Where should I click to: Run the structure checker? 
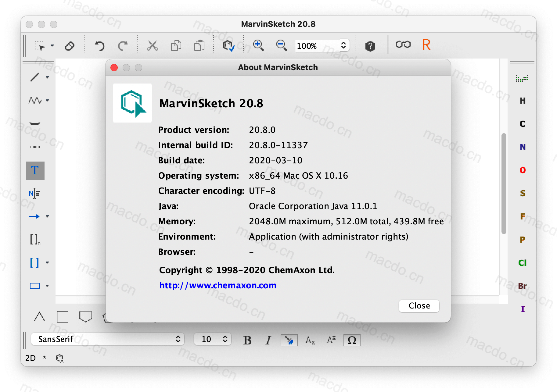tap(228, 46)
